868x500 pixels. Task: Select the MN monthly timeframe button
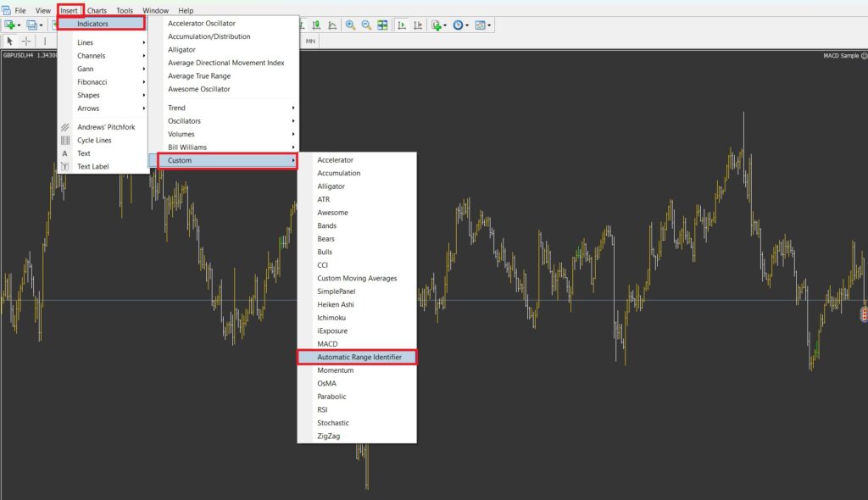pos(310,40)
